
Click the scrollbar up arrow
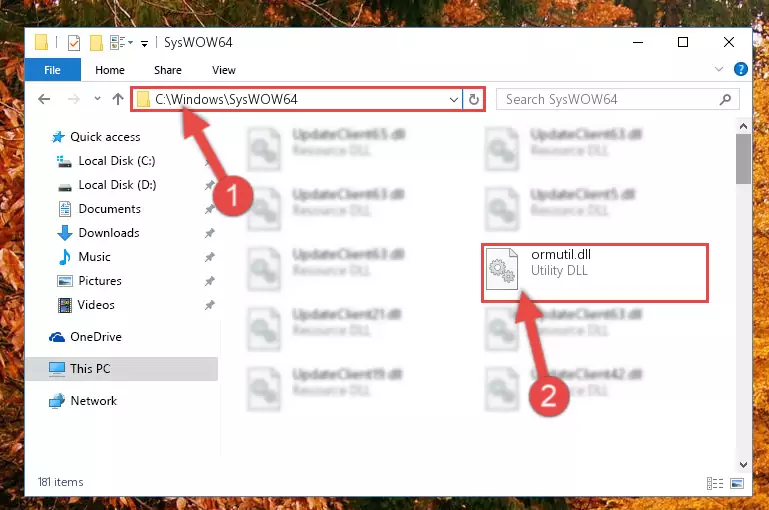[743, 127]
